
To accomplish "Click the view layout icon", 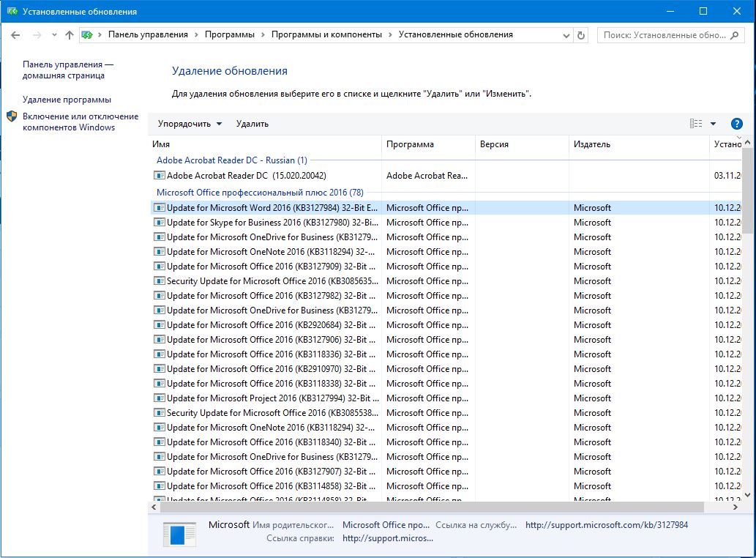I will (x=696, y=124).
